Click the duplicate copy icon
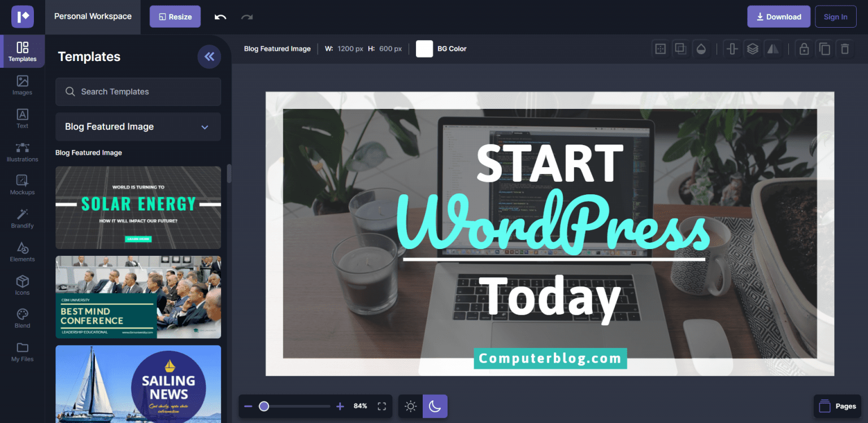Viewport: 868px width, 423px height. pyautogui.click(x=824, y=49)
